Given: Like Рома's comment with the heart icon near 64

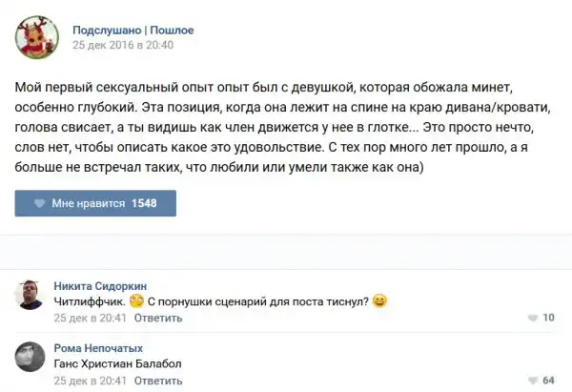Looking at the screenshot, I should (533, 381).
